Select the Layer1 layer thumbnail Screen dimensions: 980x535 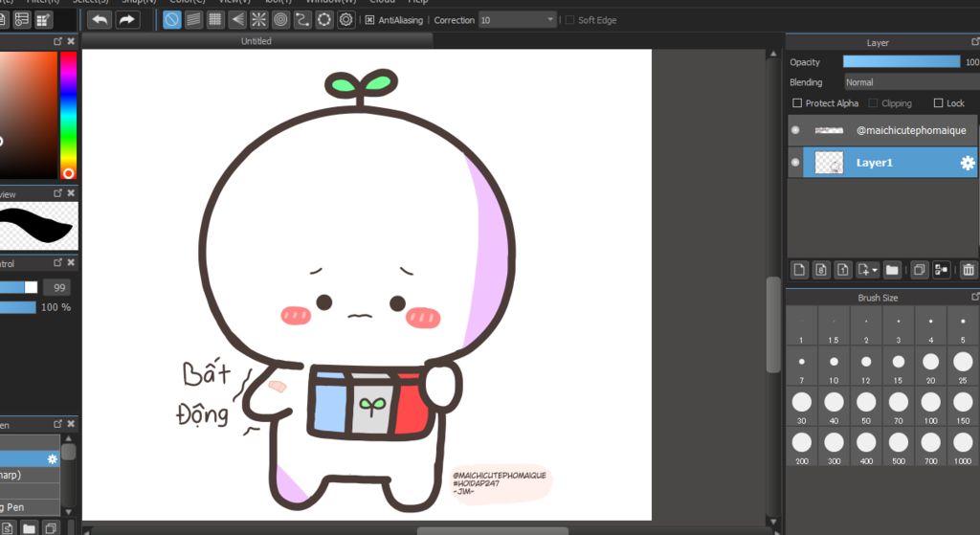(829, 163)
